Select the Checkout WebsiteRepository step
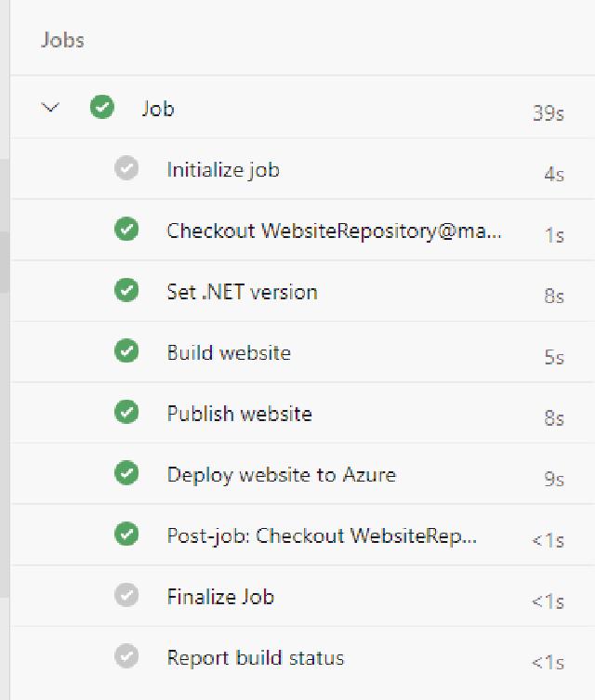This screenshot has width=595, height=700. tap(334, 231)
